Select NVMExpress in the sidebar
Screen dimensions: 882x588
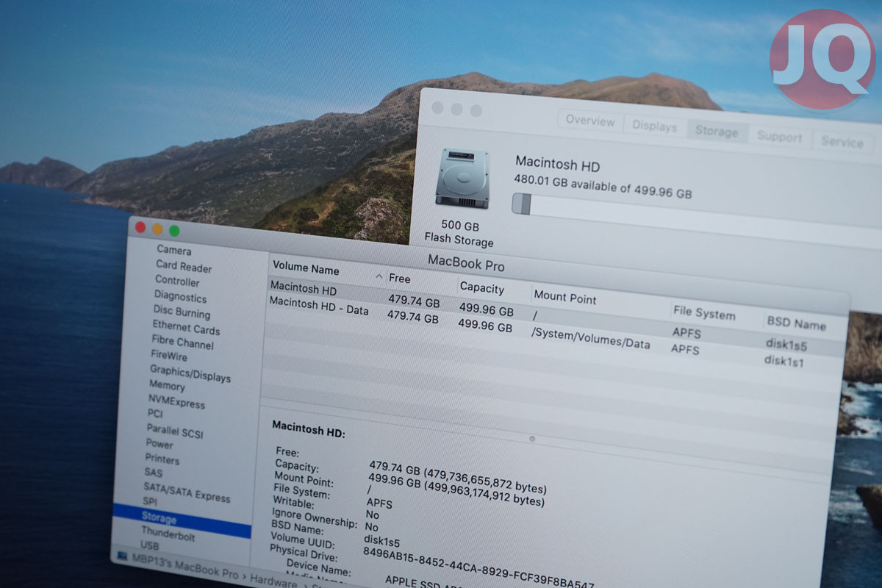coord(176,401)
